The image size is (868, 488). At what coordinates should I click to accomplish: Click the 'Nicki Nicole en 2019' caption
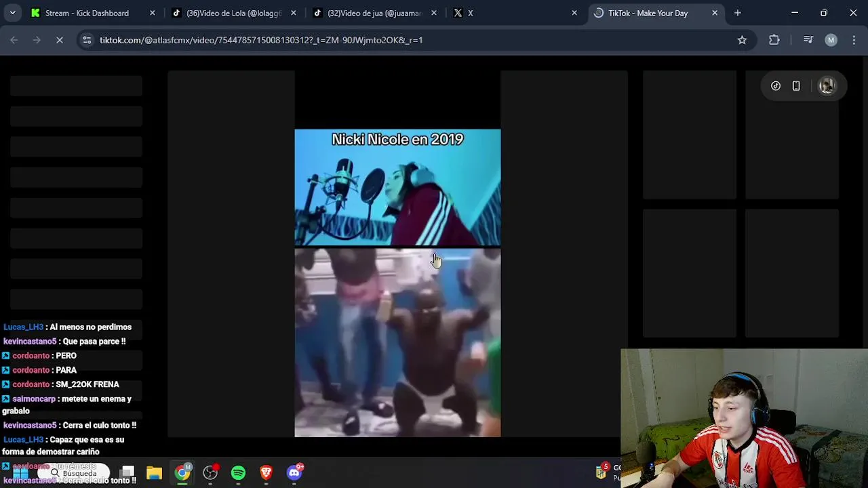pos(397,139)
